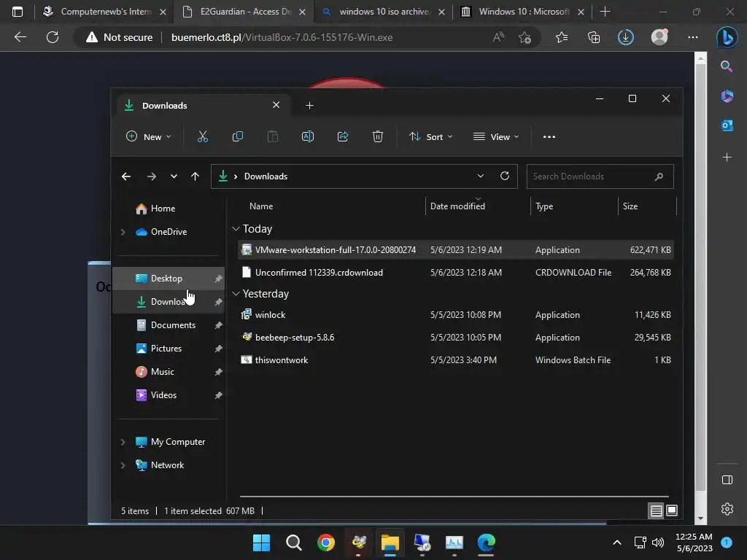
Task: Select VMware-workstation-full-17.0.0-20800274 file
Action: (455, 250)
